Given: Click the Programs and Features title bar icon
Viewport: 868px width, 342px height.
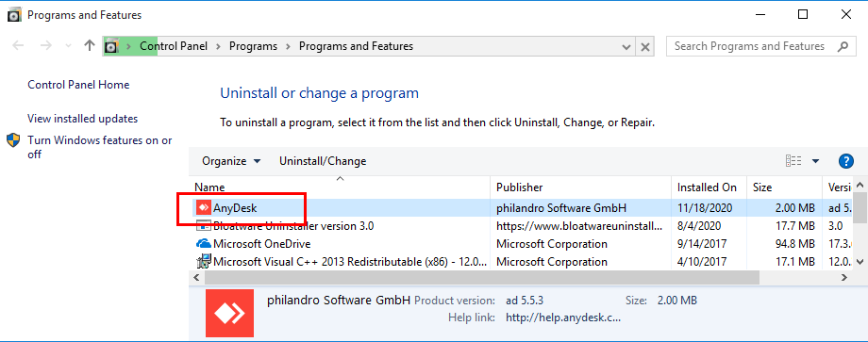Looking at the screenshot, I should [x=15, y=15].
